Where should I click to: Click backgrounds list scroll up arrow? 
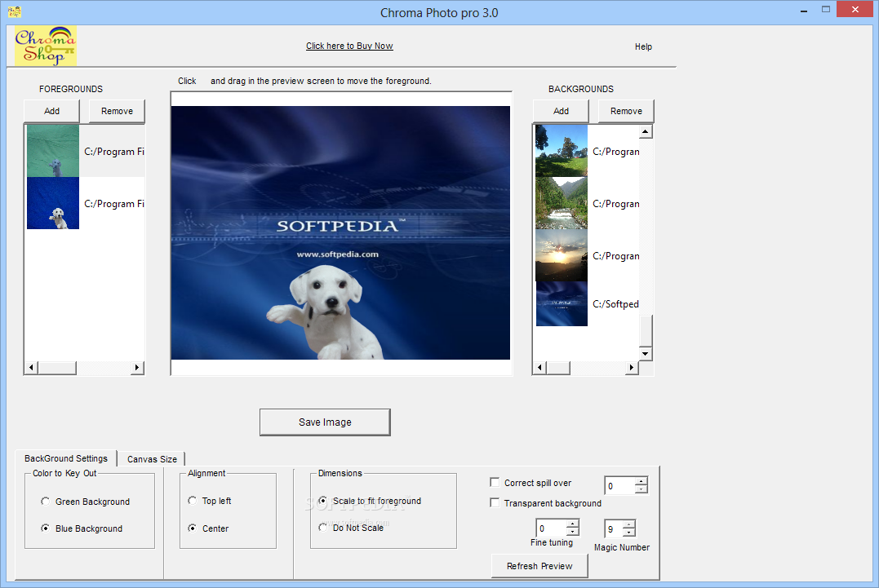[x=646, y=131]
